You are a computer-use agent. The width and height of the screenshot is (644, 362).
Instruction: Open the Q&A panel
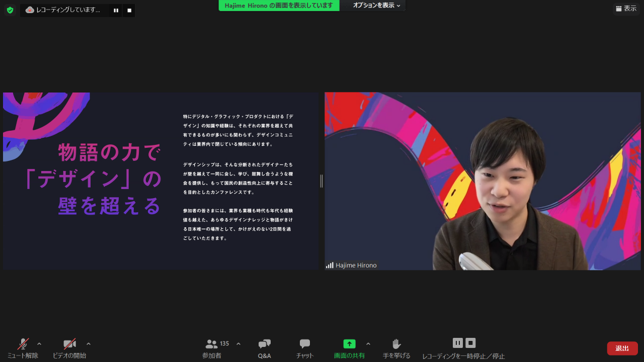tap(265, 348)
